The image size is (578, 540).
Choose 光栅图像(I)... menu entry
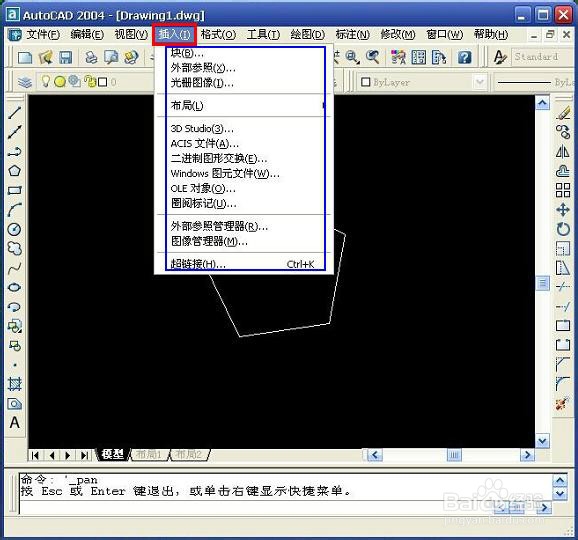(244, 83)
